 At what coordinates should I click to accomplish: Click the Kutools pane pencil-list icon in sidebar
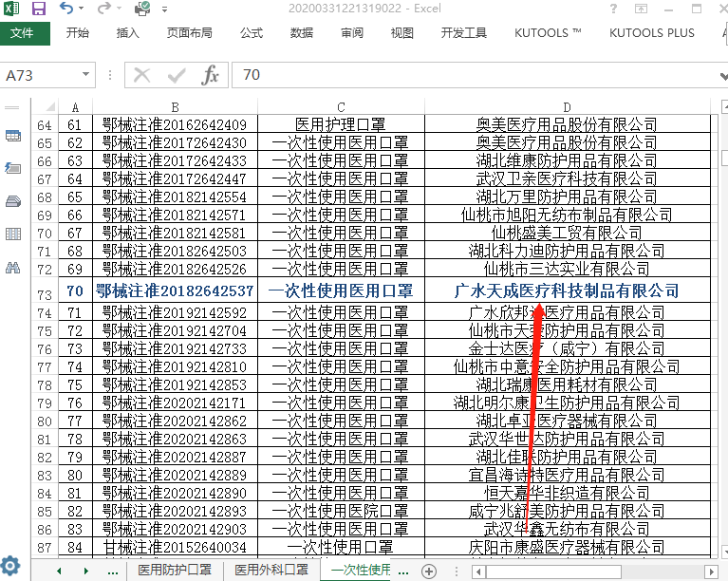(x=13, y=168)
